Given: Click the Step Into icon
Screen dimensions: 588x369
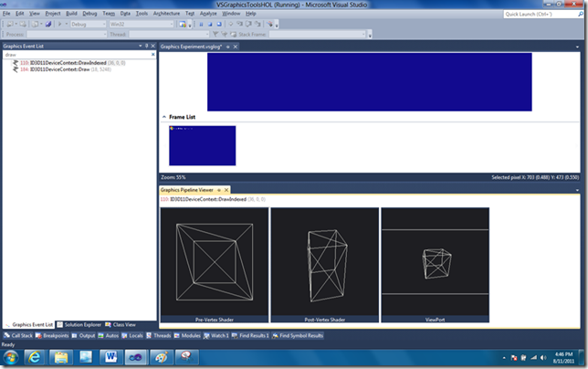Looking at the screenshot, I should click(x=239, y=24).
